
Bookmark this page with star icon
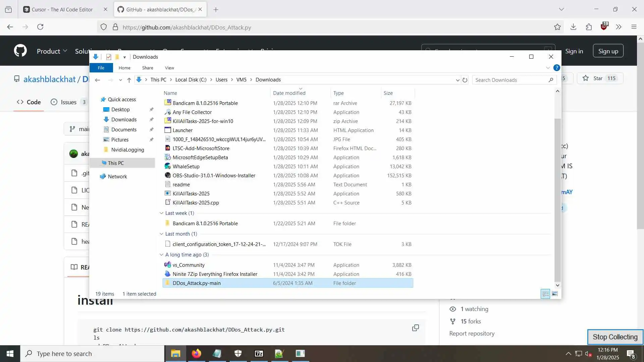pos(557,27)
